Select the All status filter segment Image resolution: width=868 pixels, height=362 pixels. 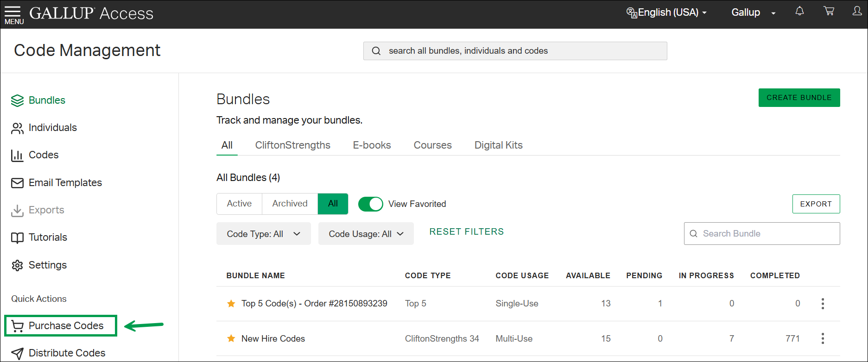[x=333, y=204]
